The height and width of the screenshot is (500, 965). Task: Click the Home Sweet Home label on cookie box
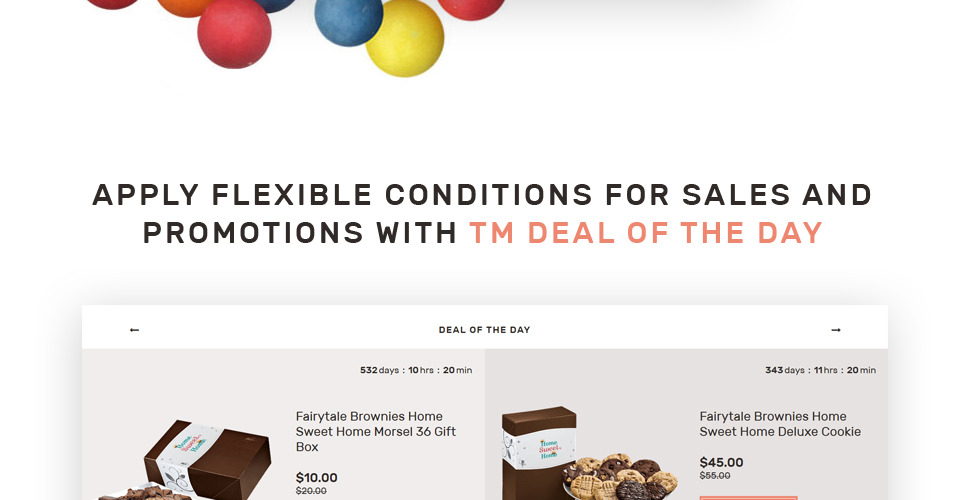tap(548, 449)
